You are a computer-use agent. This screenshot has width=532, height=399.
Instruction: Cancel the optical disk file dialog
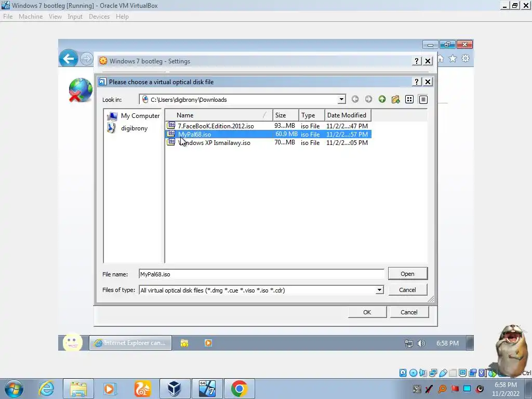[407, 290]
